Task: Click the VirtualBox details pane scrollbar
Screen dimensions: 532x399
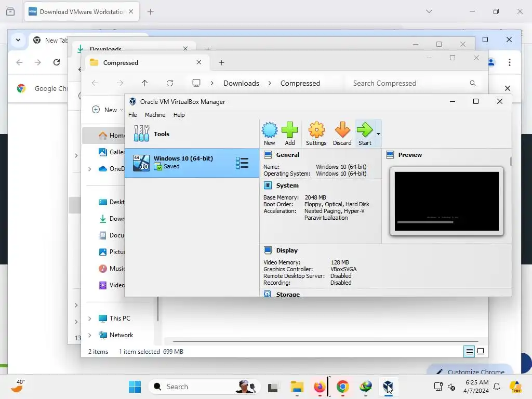Action: point(511,161)
